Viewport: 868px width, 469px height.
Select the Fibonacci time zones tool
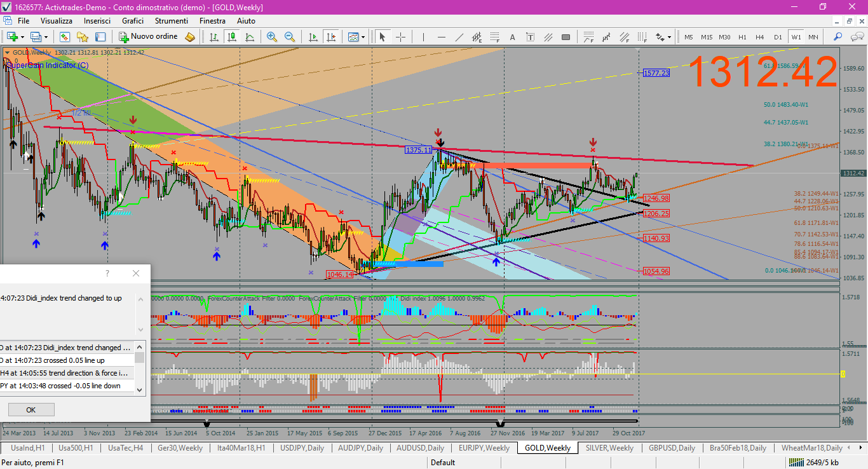click(x=642, y=37)
